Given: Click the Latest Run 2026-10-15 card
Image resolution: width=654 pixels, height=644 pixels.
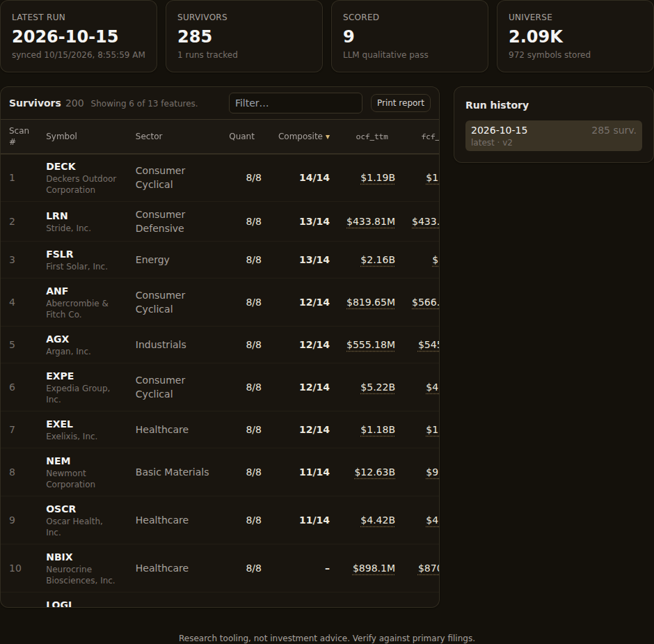Looking at the screenshot, I should tap(79, 36).
